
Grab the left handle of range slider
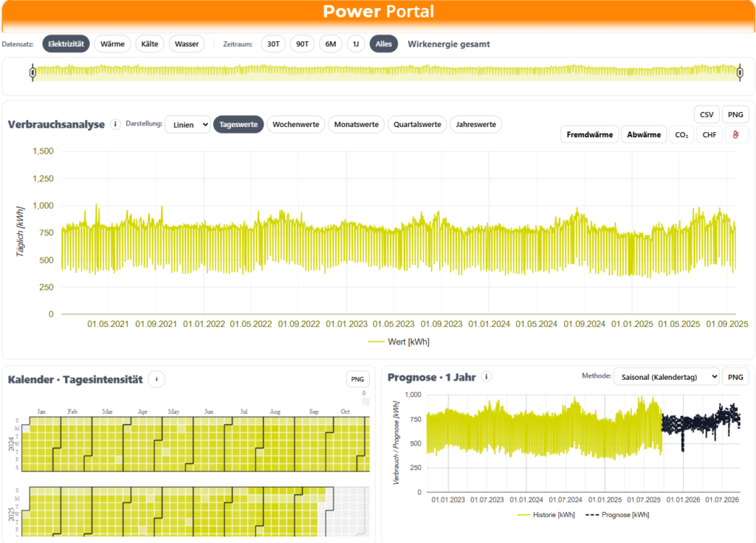coord(32,72)
